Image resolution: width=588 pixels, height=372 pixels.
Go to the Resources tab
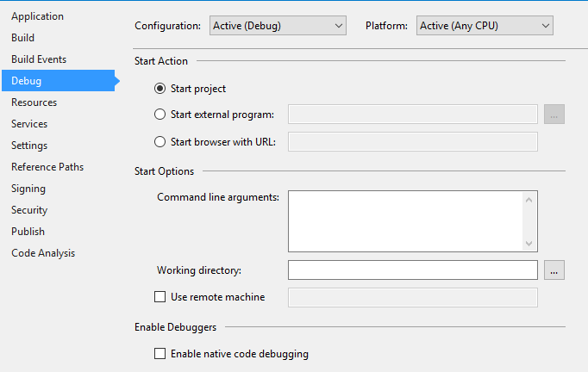pyautogui.click(x=34, y=102)
